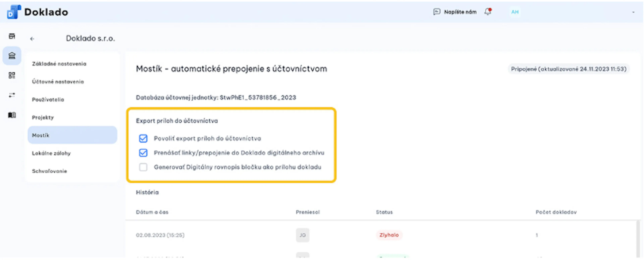
Task: Click the Zlyhalo status badge
Action: (x=389, y=235)
